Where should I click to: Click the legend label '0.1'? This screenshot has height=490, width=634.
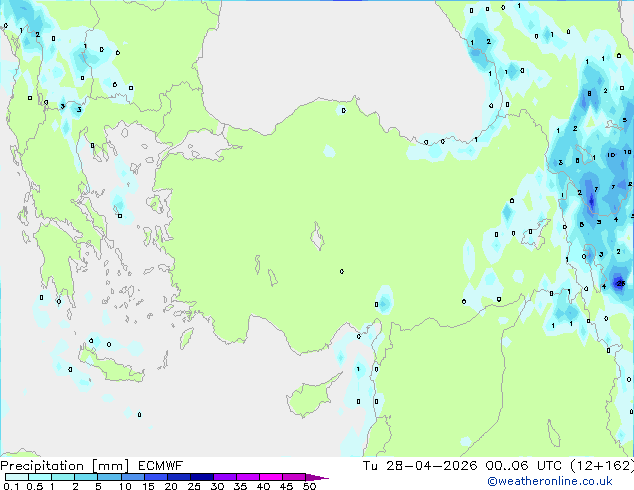11,486
